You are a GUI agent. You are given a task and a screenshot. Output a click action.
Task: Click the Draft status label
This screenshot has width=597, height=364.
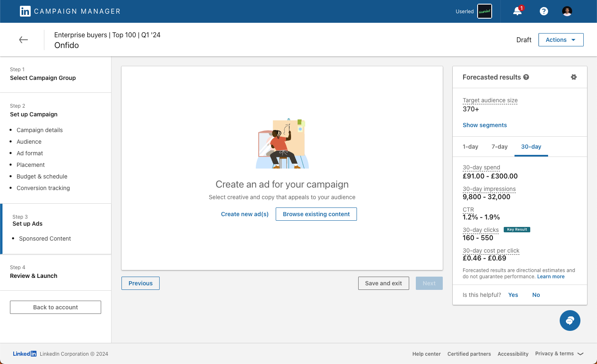coord(524,40)
